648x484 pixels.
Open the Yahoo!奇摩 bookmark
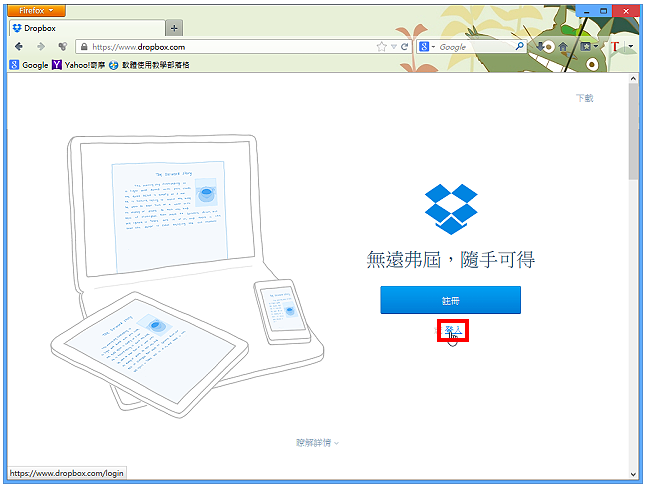79,65
